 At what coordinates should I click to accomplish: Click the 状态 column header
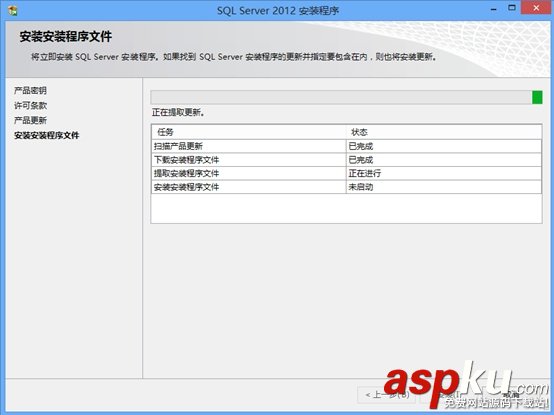click(x=444, y=132)
